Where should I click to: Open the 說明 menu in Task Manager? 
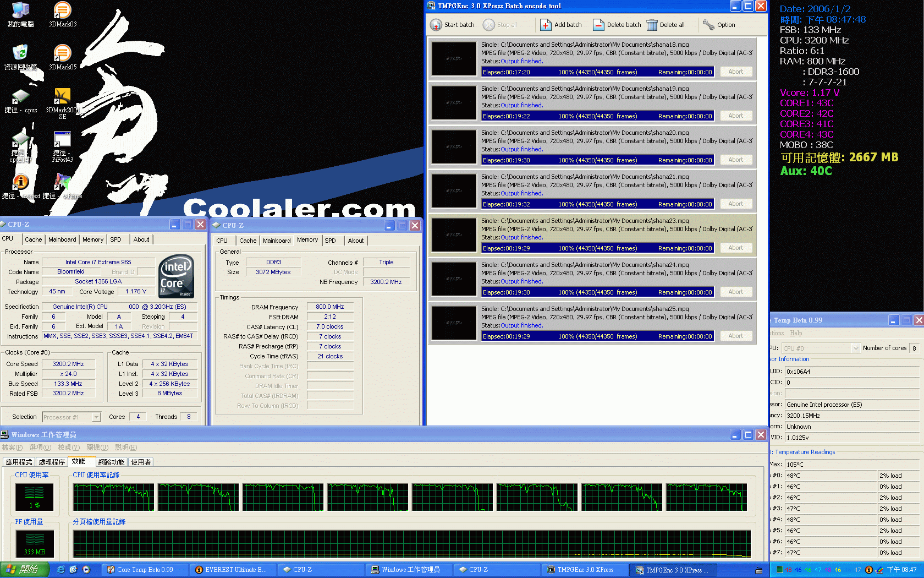[x=126, y=448]
